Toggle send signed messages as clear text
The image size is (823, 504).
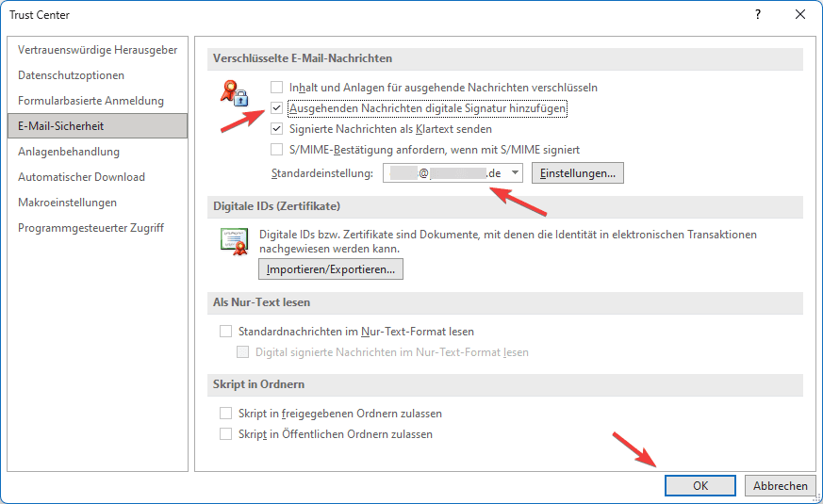[277, 129]
